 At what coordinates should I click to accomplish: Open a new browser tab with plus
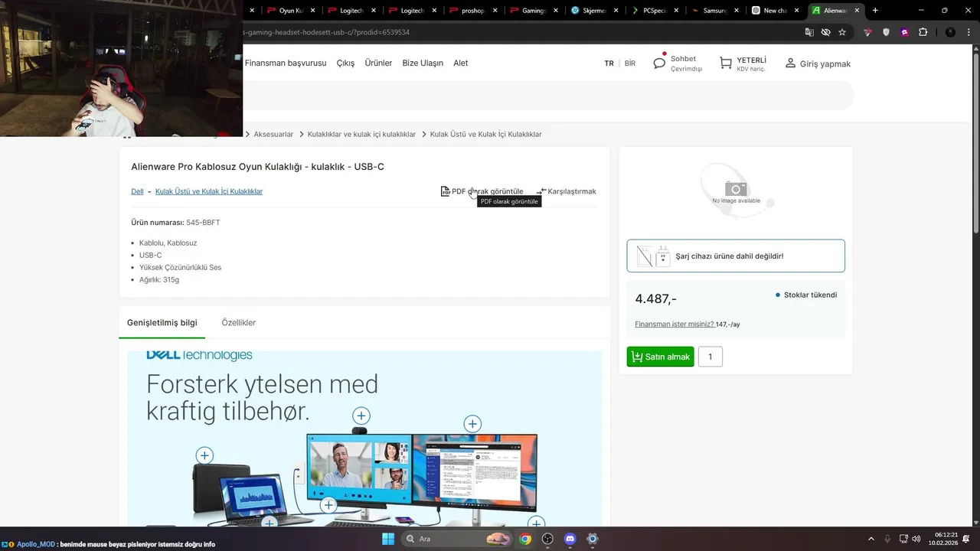(875, 11)
